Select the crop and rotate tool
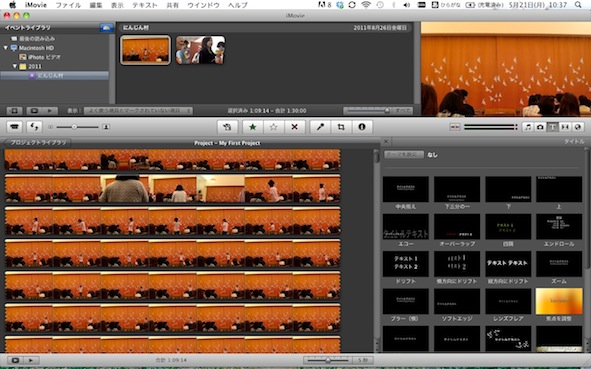This screenshot has width=591, height=369. click(341, 127)
